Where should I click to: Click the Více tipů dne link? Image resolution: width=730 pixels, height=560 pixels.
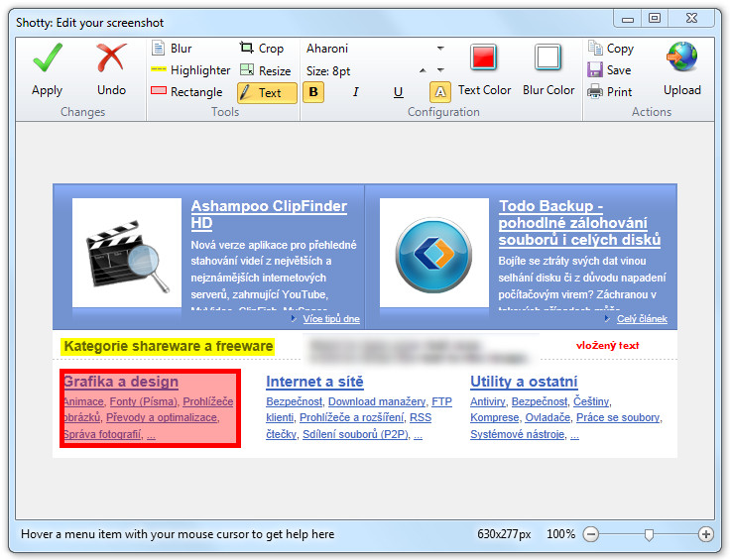coord(331,318)
